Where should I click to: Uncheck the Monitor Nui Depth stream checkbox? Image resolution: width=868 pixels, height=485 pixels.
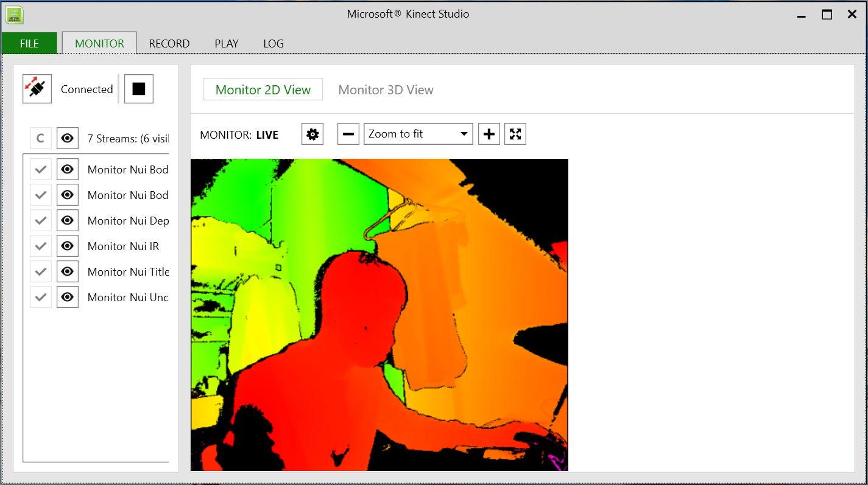point(40,220)
